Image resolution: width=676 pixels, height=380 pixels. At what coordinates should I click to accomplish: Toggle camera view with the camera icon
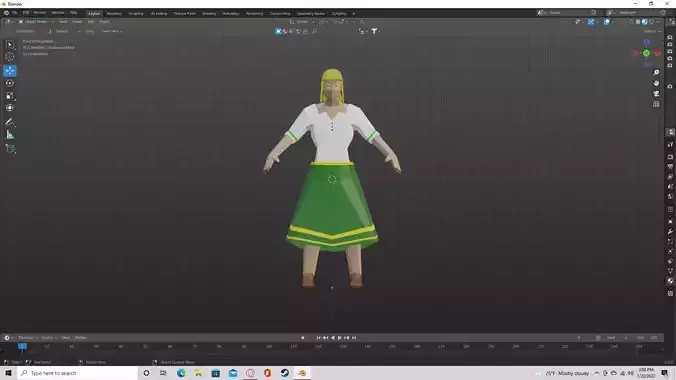pyautogui.click(x=656, y=94)
